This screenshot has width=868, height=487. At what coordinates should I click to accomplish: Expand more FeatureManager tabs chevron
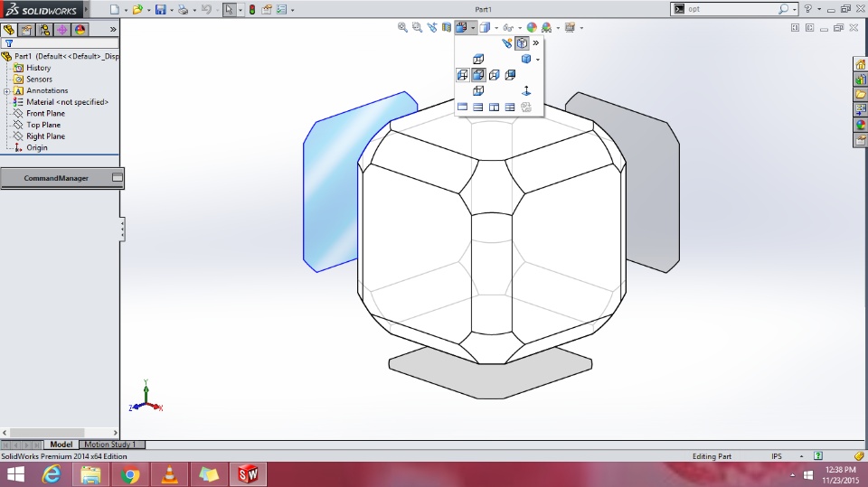coord(113,29)
